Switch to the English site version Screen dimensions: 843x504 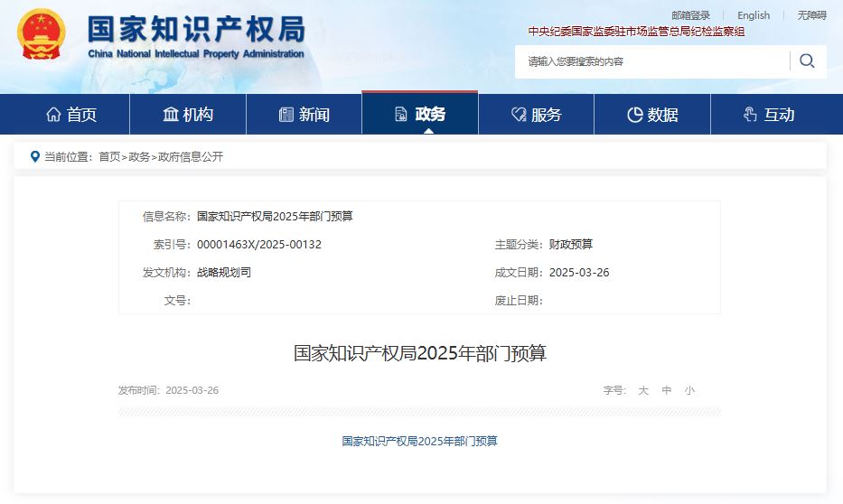754,15
